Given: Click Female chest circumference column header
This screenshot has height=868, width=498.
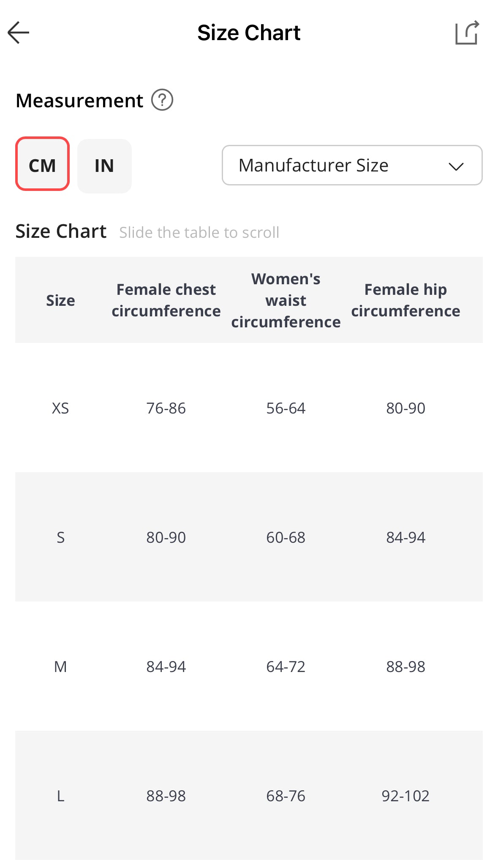Looking at the screenshot, I should [x=166, y=300].
